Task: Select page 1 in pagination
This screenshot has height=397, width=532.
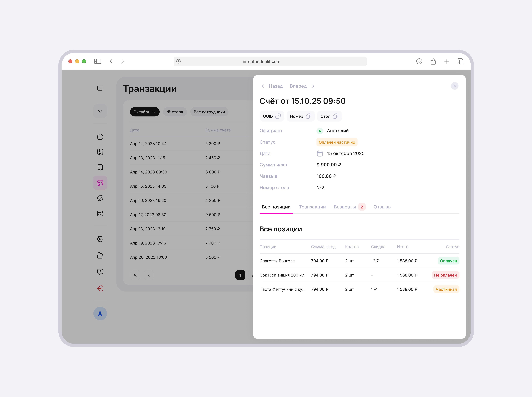Action: click(240, 275)
